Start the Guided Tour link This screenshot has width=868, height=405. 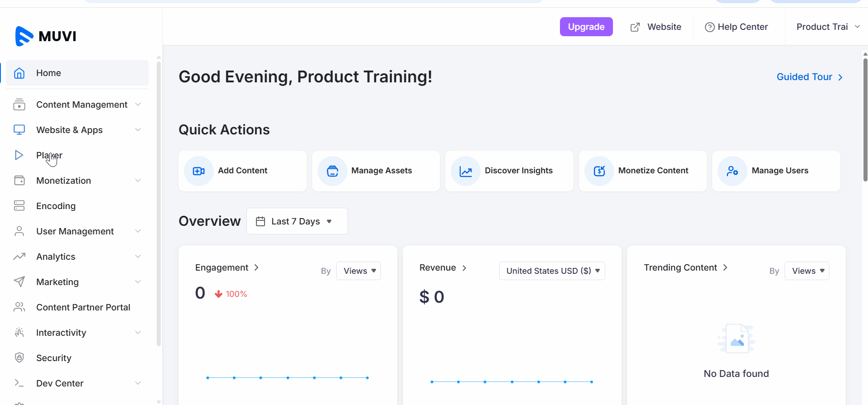(x=809, y=77)
